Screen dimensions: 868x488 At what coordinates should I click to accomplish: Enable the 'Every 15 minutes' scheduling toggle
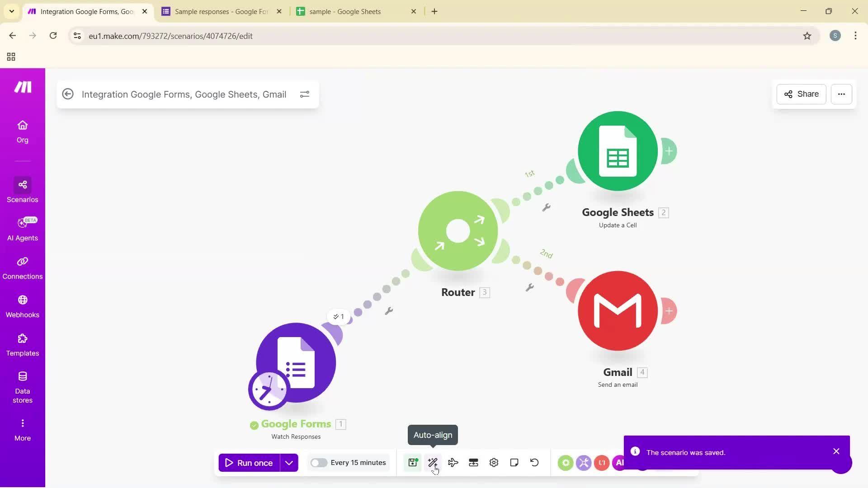click(x=319, y=463)
